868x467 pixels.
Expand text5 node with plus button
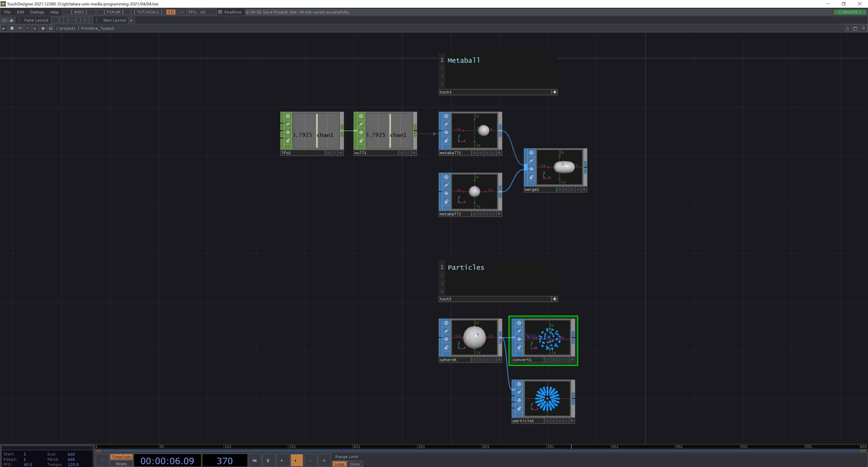pos(555,299)
